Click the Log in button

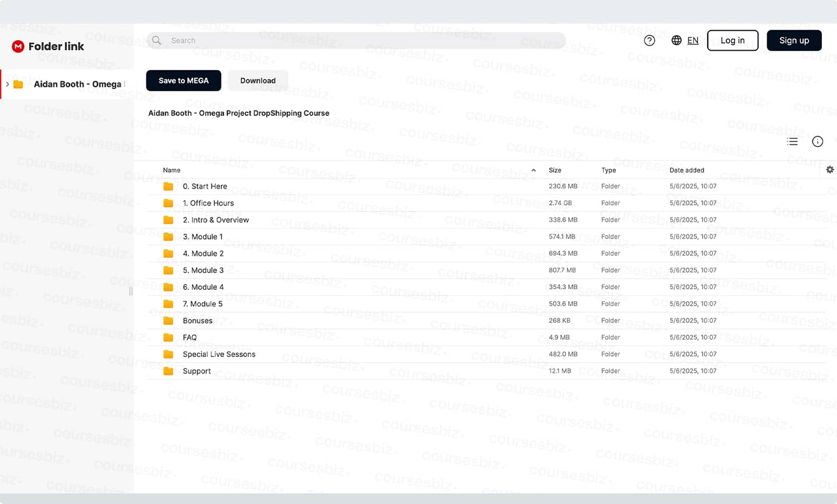733,40
